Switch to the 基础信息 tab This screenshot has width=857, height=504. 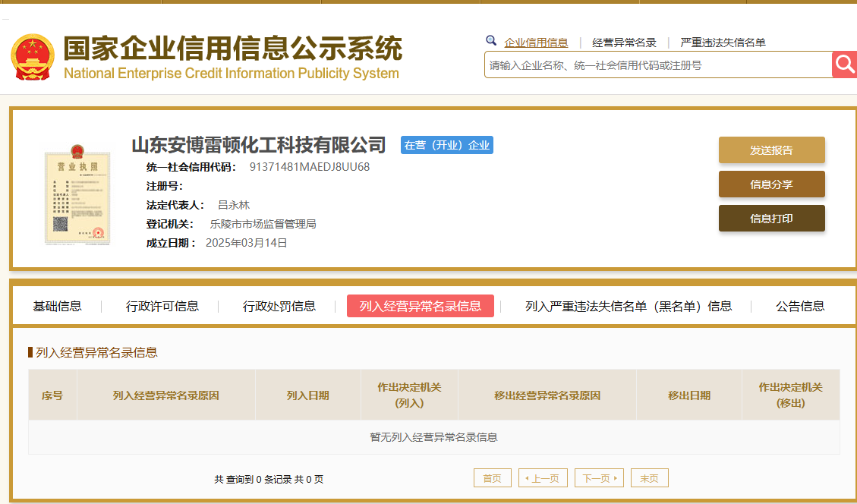pyautogui.click(x=57, y=306)
